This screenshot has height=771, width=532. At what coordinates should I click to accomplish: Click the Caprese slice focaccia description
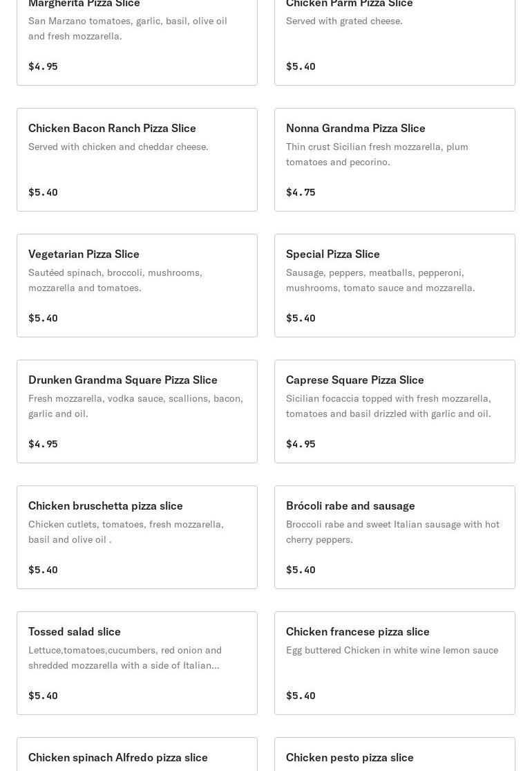coord(388,406)
